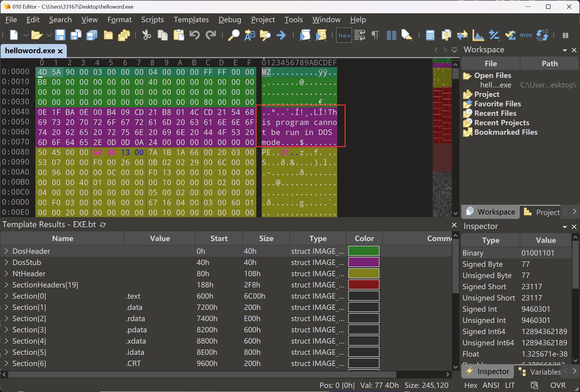
Task: Click the green DosHeader color swatch
Action: [364, 251]
